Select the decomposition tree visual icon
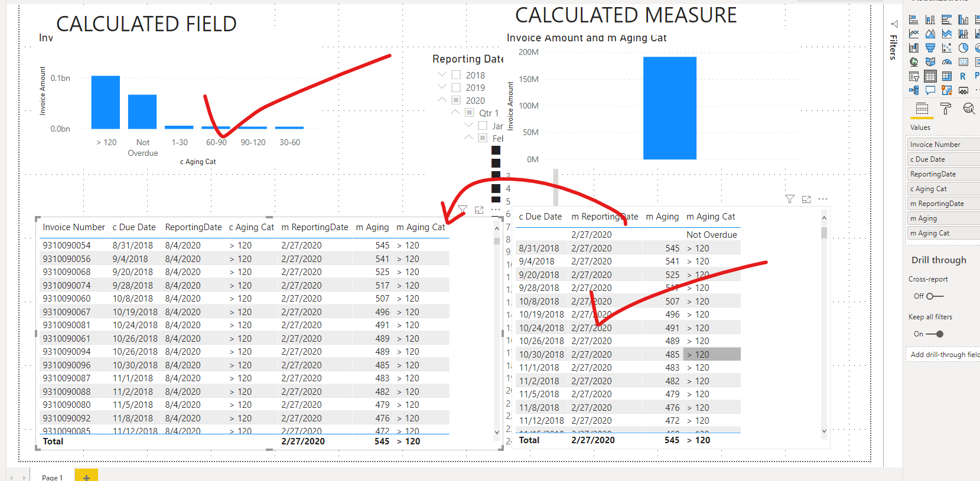This screenshot has width=980, height=481. (914, 90)
